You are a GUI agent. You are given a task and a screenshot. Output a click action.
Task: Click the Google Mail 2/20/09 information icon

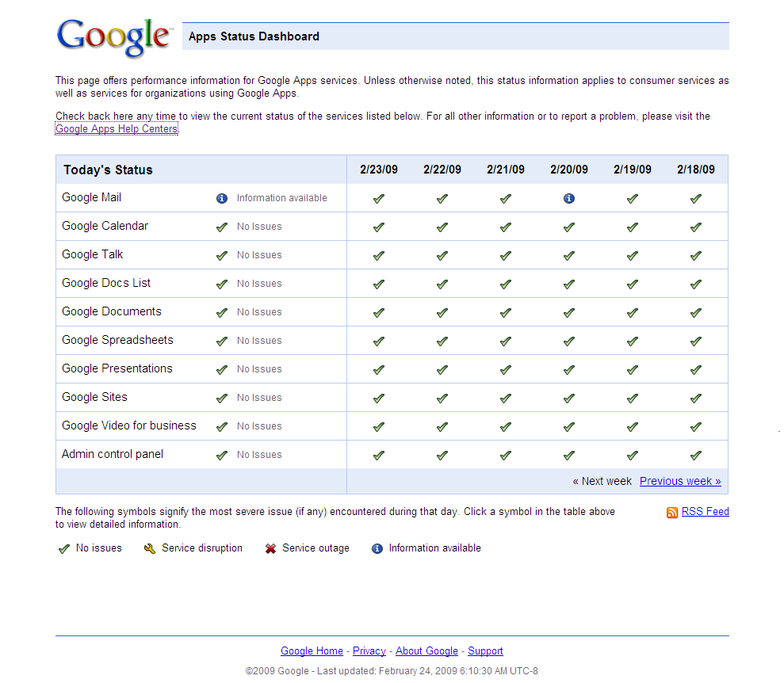point(568,198)
